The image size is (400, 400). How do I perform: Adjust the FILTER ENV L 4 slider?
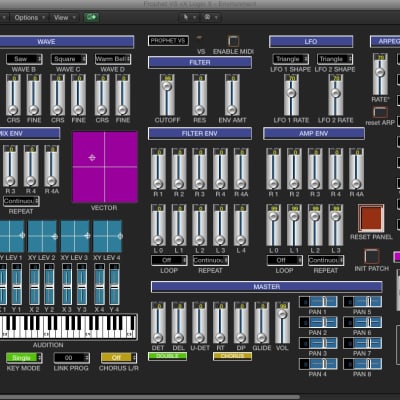click(241, 225)
